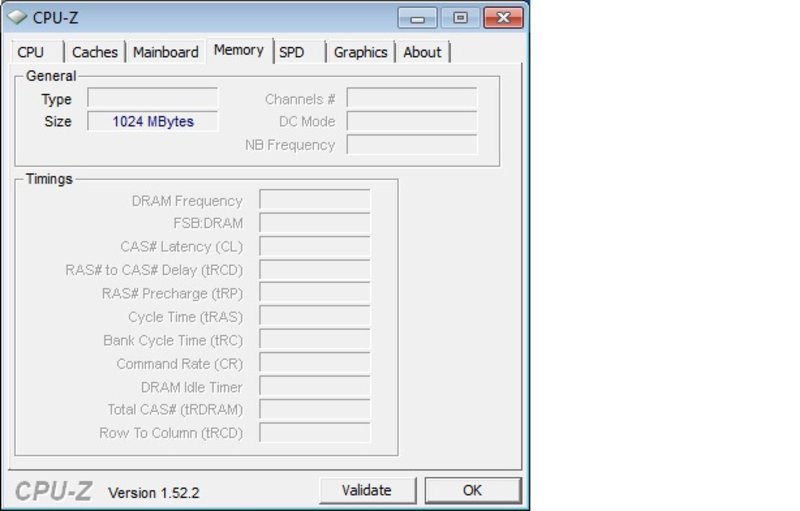Click the maximize button in title bar
Viewport: 800px width, 511px height.
pyautogui.click(x=460, y=18)
